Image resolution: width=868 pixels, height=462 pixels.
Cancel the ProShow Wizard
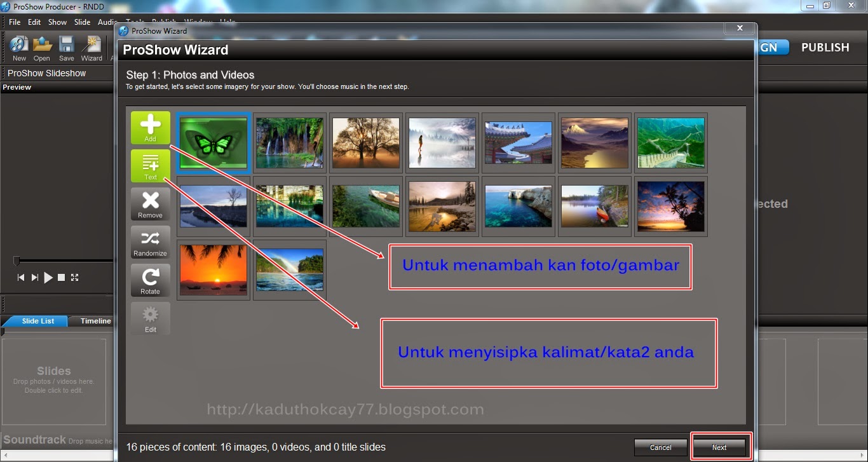pos(660,447)
